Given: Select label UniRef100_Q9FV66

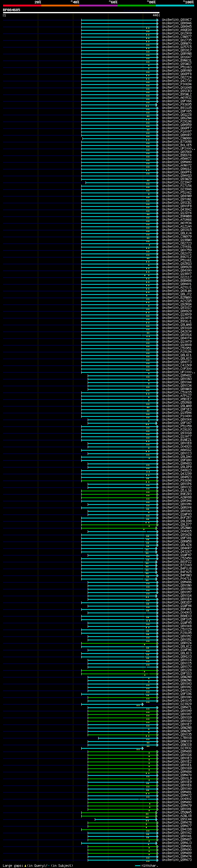Looking at the screenshot, I should tap(176, 101).
